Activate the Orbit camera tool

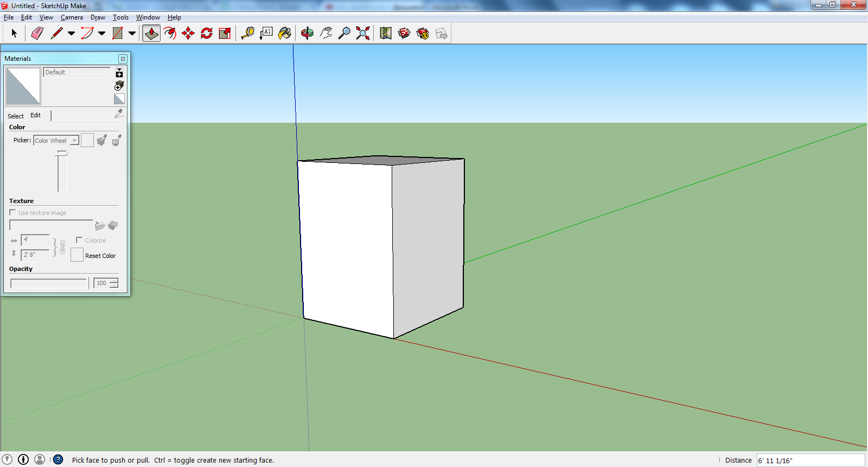tap(307, 33)
